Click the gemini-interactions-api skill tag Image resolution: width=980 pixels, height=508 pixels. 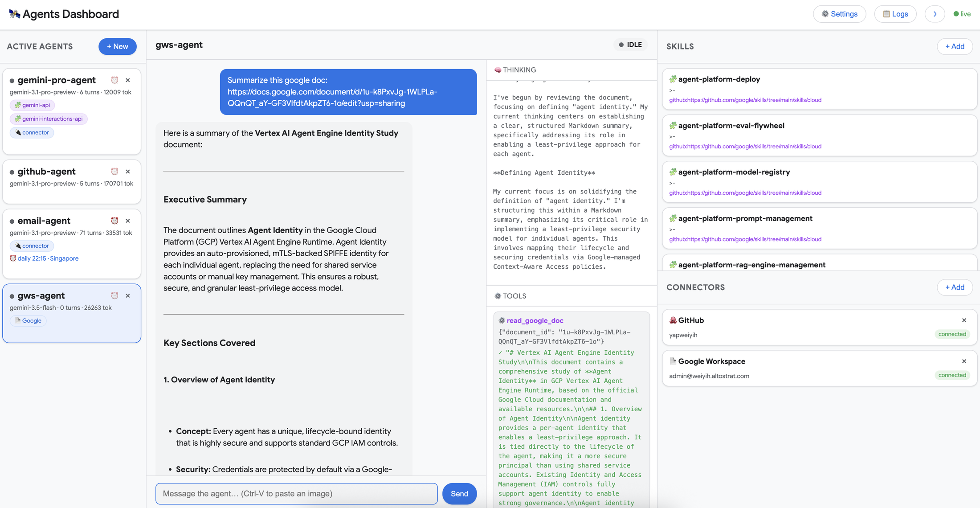click(49, 119)
